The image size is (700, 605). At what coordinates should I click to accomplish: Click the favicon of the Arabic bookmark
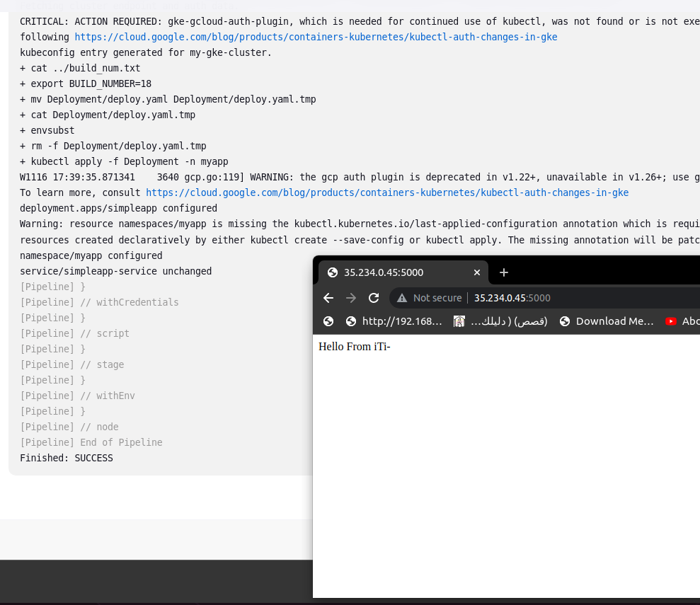click(x=459, y=321)
